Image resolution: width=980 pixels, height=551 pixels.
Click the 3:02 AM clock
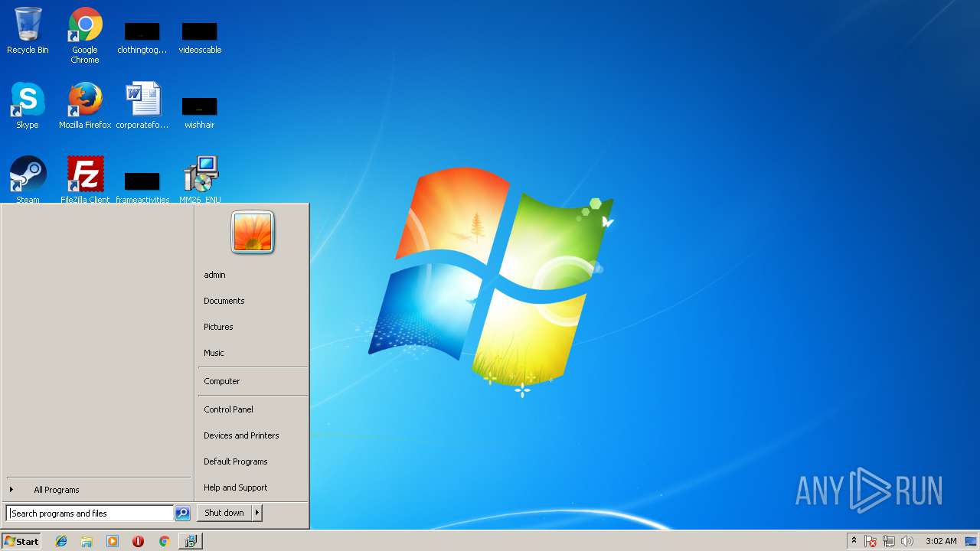pyautogui.click(x=941, y=541)
